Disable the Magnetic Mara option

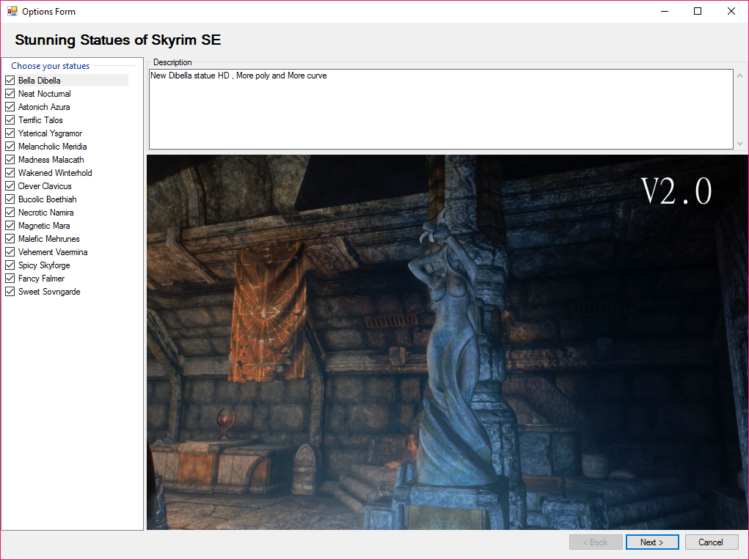[10, 225]
